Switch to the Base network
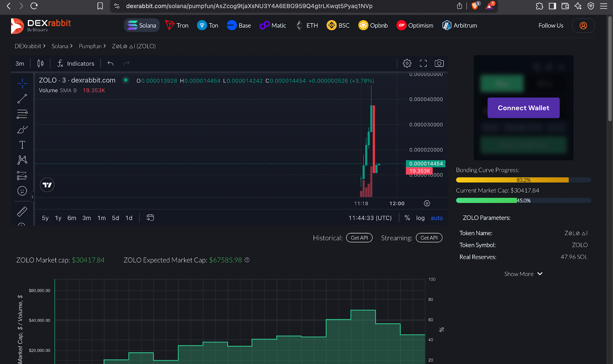The image size is (613, 364). point(239,25)
